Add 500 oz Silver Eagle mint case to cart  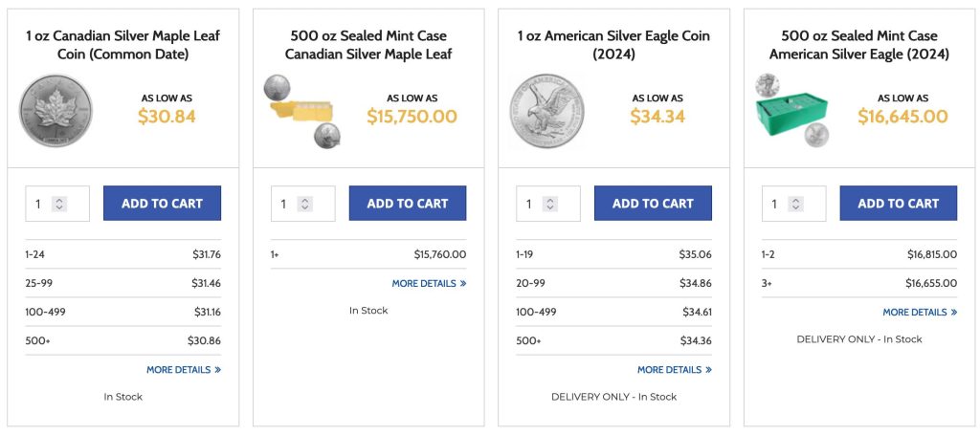click(x=898, y=204)
